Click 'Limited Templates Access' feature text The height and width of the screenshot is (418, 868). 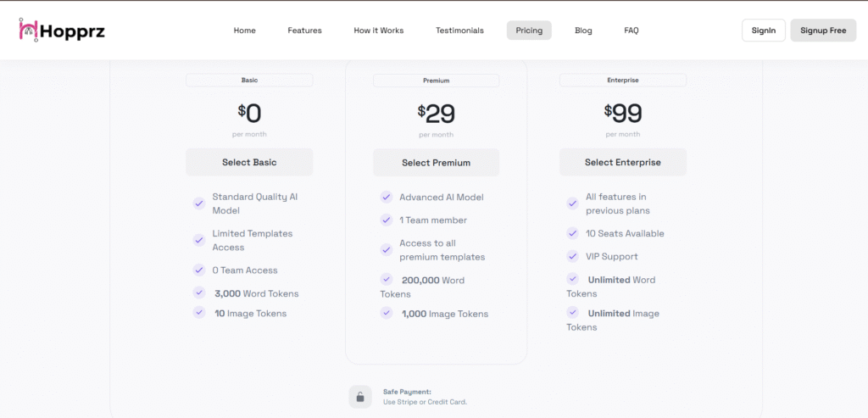[x=253, y=240]
